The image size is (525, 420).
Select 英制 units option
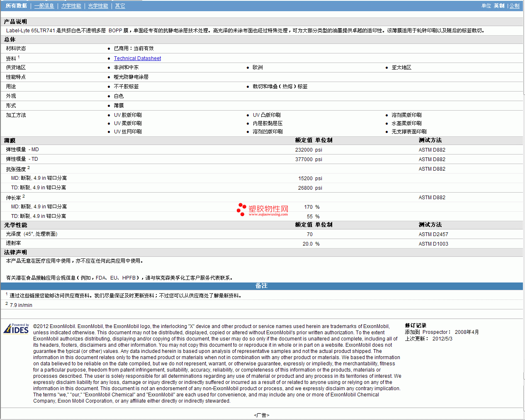point(499,6)
